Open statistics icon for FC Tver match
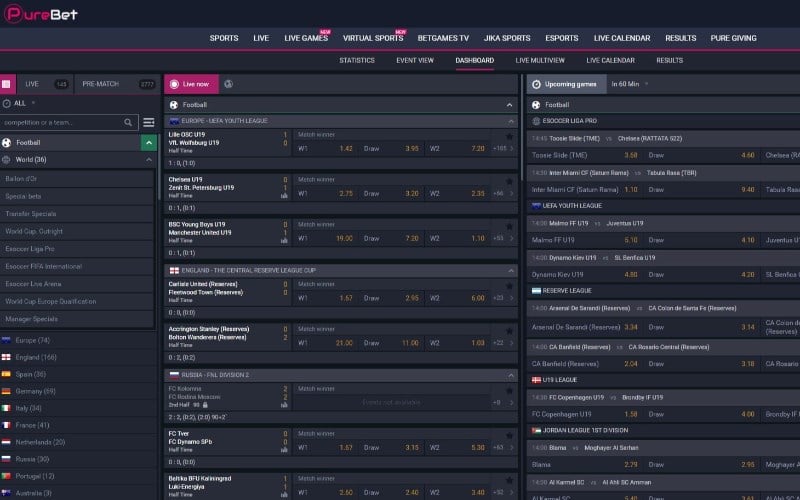 coord(284,449)
